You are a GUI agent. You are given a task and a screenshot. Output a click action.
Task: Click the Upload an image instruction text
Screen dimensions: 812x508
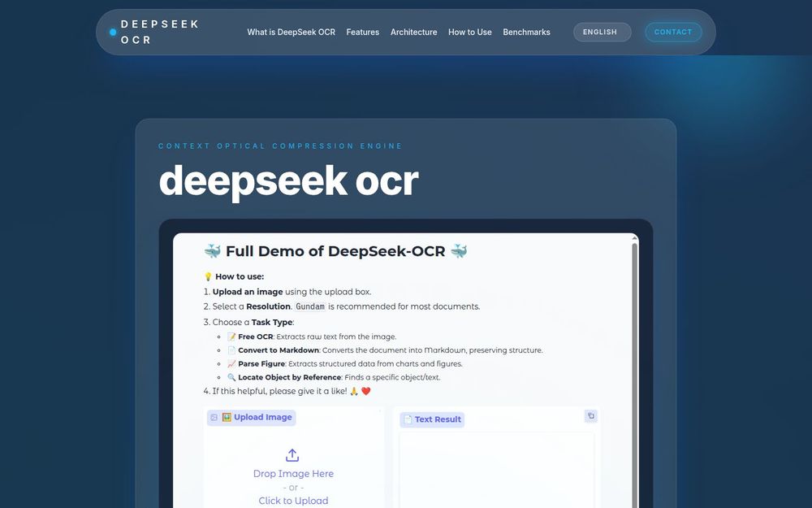248,292
